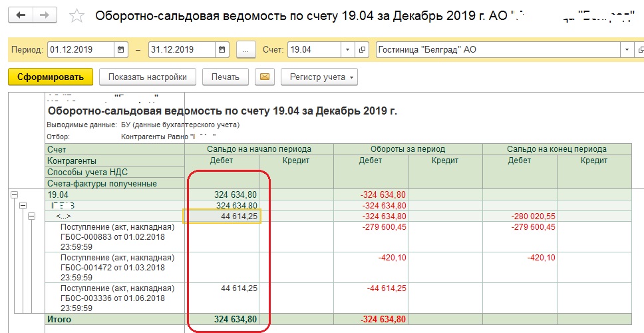Click turnover value -279 600,45 in debit column
This screenshot has width=644, height=333.
385,227
